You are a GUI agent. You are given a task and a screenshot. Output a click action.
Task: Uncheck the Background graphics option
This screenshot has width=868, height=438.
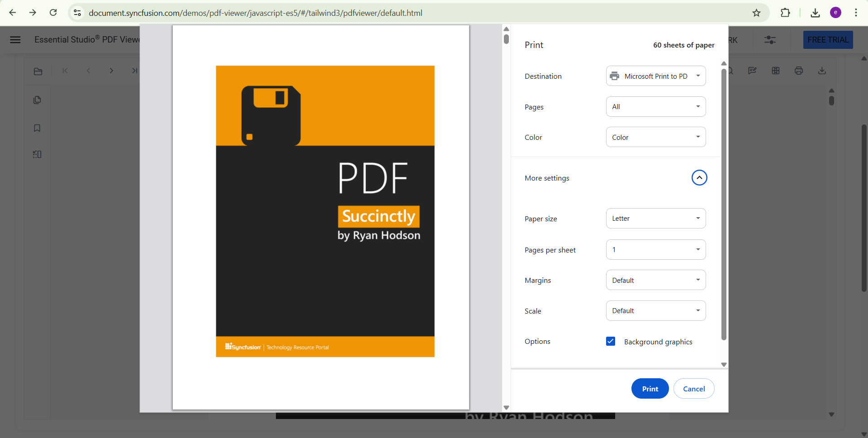(x=611, y=341)
